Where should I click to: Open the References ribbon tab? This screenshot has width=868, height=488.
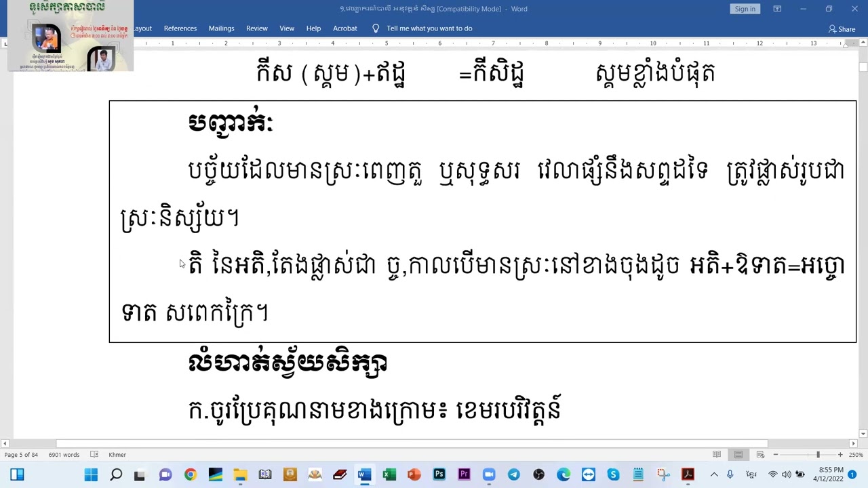coord(180,28)
